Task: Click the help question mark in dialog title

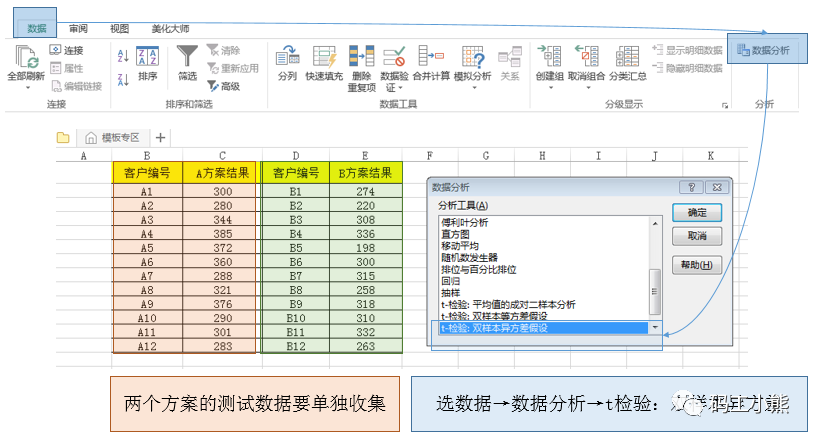Action: coord(692,187)
